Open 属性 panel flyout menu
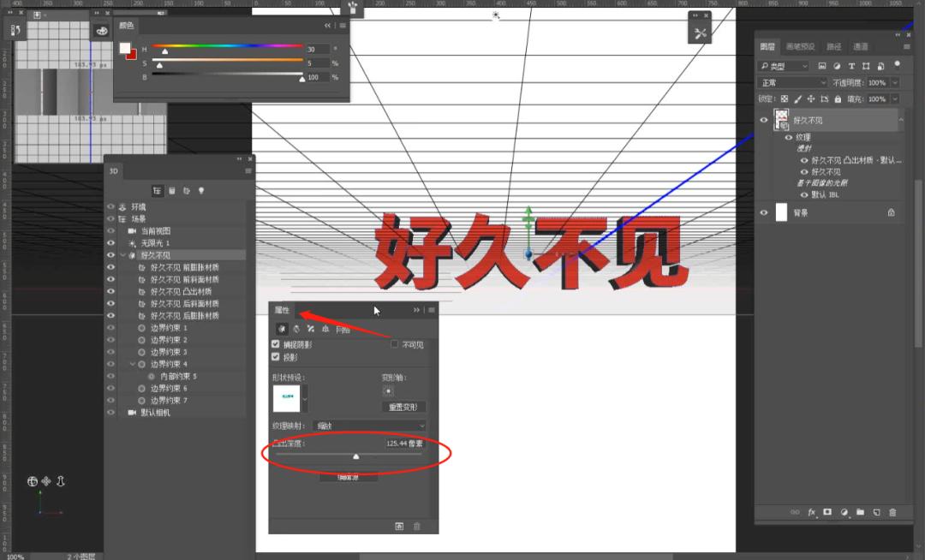Viewport: 925px width, 560px height. pos(432,310)
